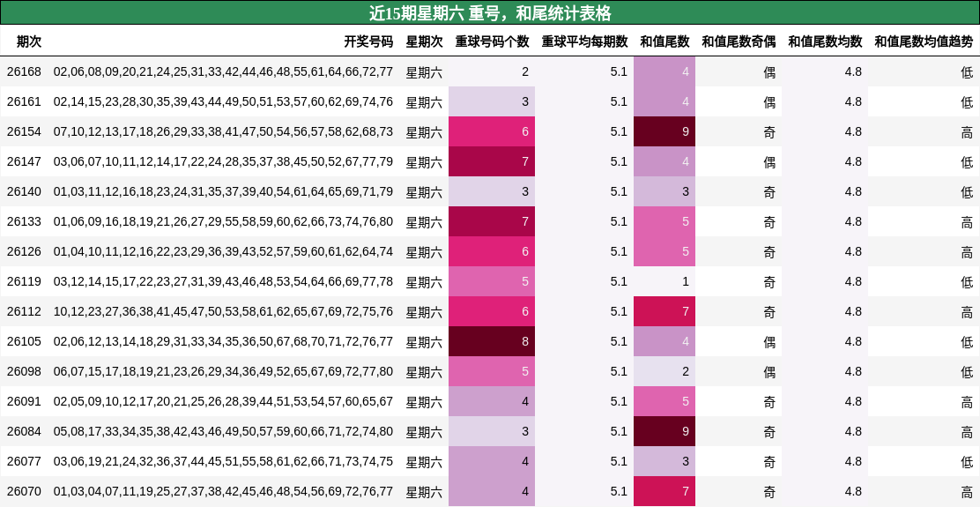Select the 星期次 column header
980x507 pixels.
tap(425, 42)
